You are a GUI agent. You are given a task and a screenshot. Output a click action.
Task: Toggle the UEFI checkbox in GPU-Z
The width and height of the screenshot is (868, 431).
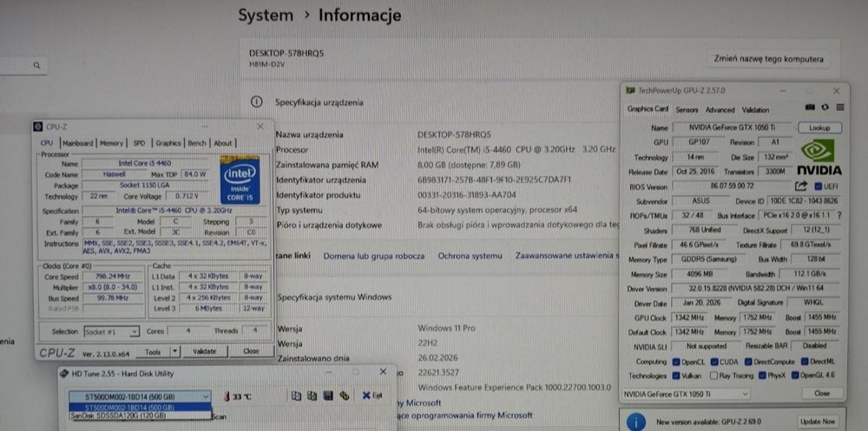pos(819,186)
